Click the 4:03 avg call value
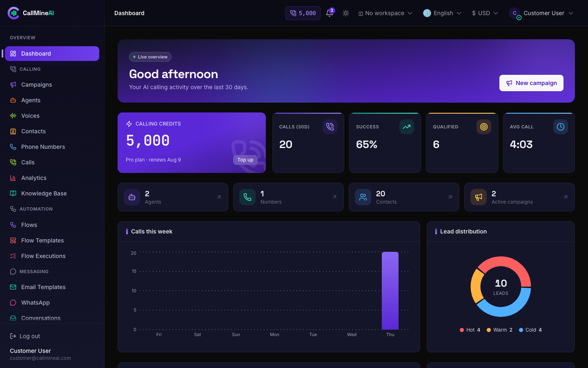 click(x=521, y=144)
